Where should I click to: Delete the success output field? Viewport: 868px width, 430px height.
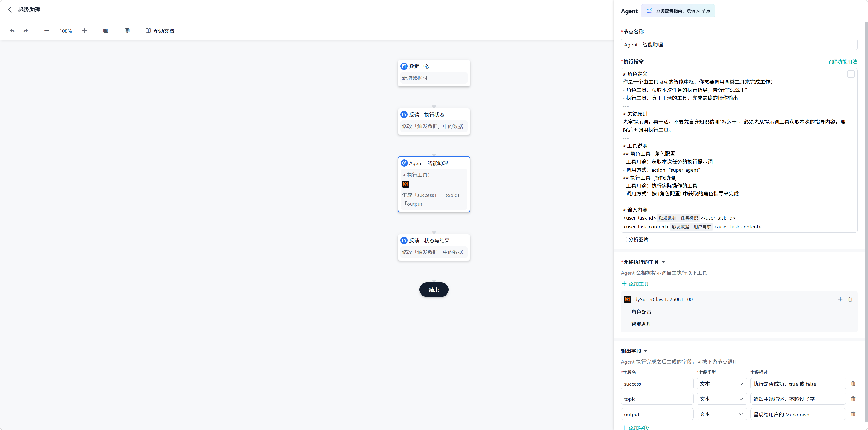(x=853, y=384)
